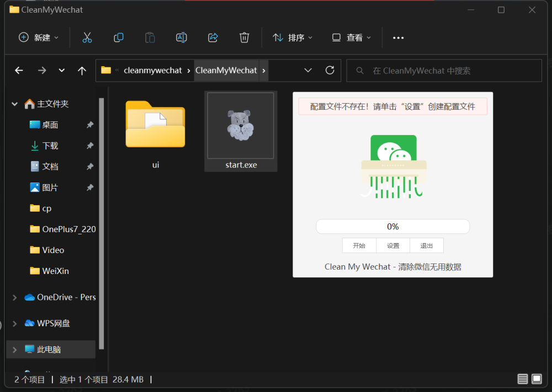
Task: Open the 排序 (Sort) dropdown menu
Action: point(293,37)
